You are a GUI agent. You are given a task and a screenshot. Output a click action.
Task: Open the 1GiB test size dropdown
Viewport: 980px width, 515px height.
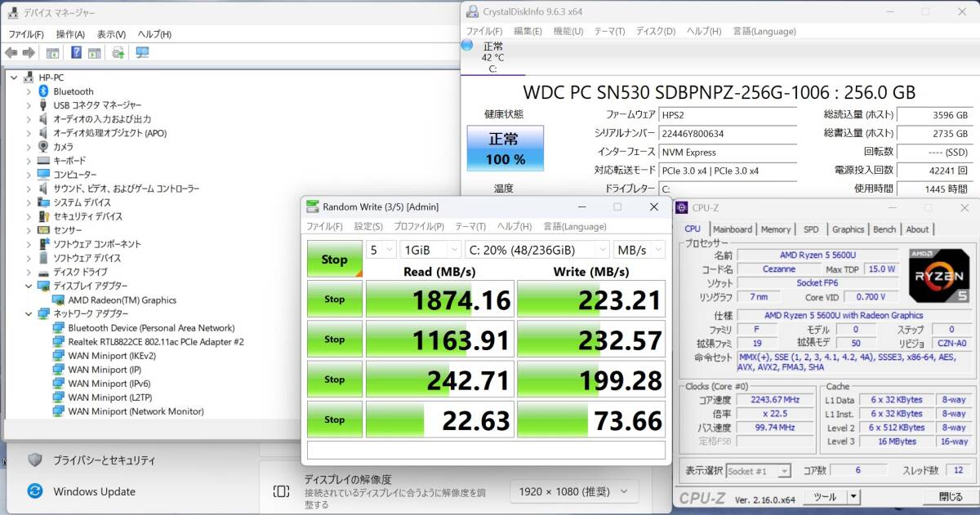click(430, 250)
